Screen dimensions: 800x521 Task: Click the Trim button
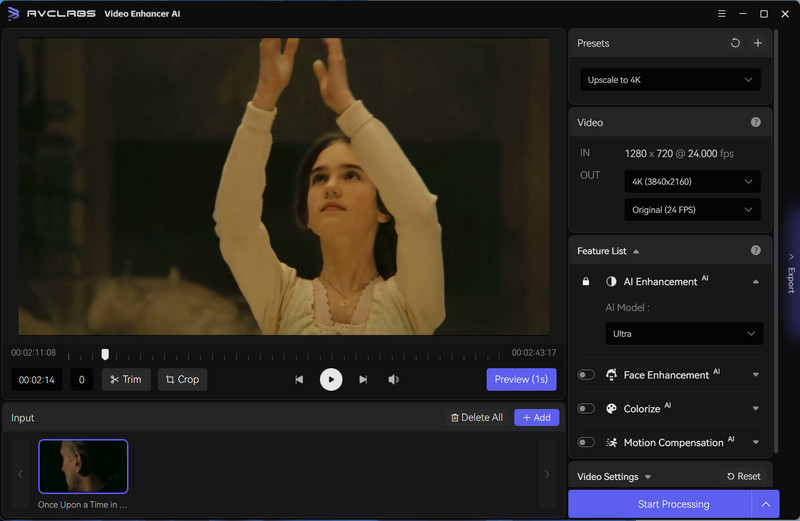[x=126, y=379]
